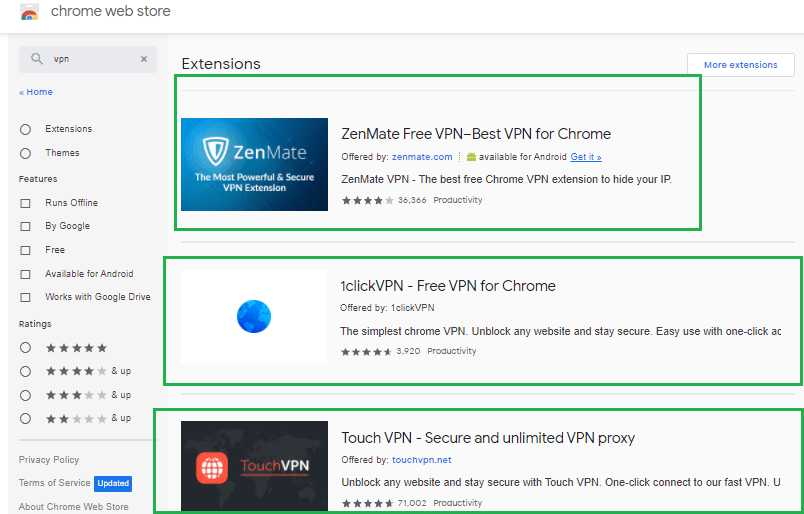Click the Get it » Android link

point(586,157)
